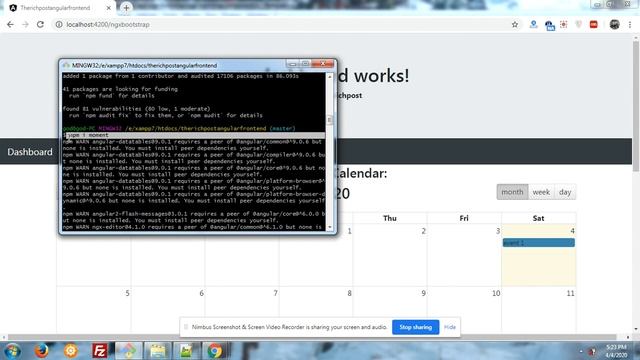Open the file explorer taskbar item
Image resolution: width=640 pixels, height=360 pixels.
158,351
